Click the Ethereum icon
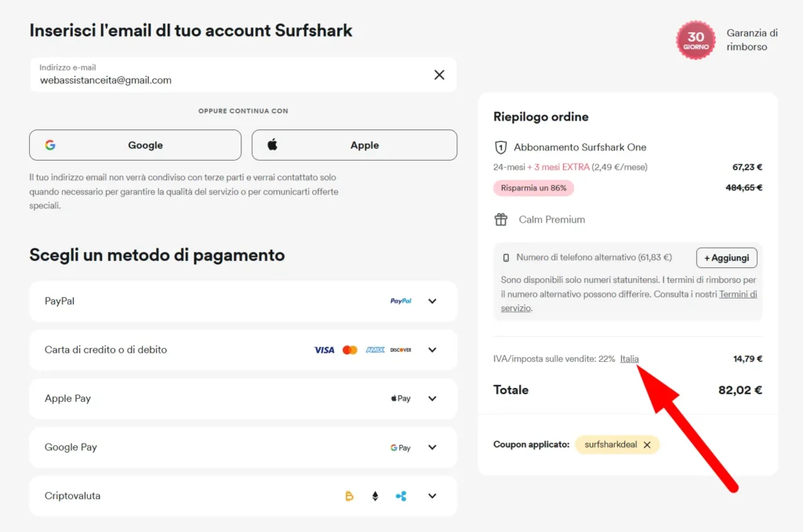803x532 pixels. pyautogui.click(x=375, y=496)
